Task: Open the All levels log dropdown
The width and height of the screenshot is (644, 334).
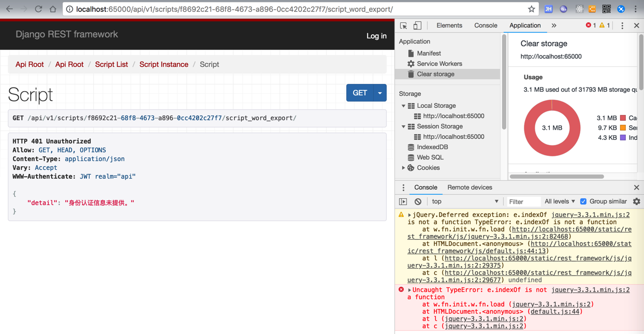Action: 560,201
